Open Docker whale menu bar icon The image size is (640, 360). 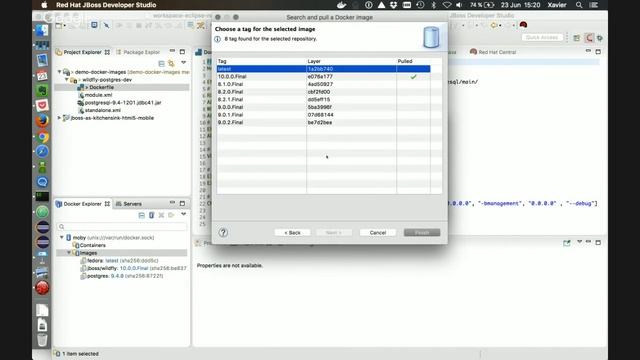pos(341,5)
